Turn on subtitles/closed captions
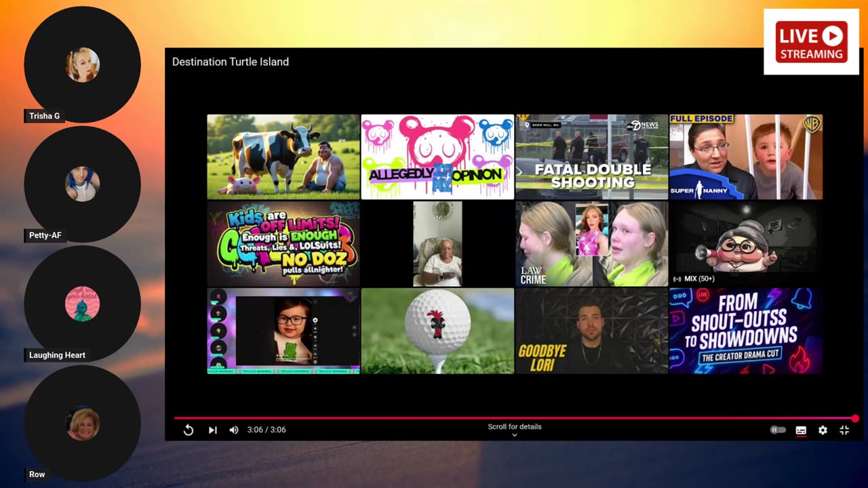The height and width of the screenshot is (488, 868). tap(801, 430)
